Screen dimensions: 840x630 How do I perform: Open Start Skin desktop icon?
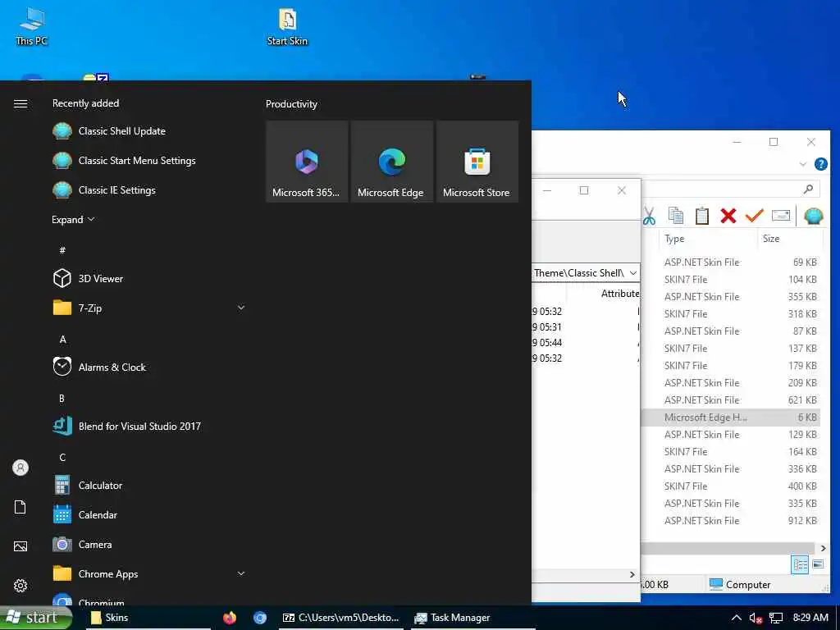click(287, 26)
